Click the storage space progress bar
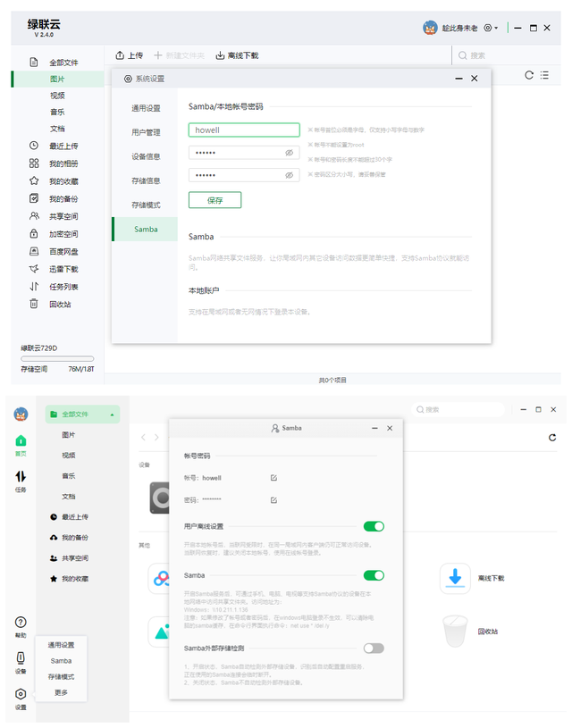 click(57, 358)
